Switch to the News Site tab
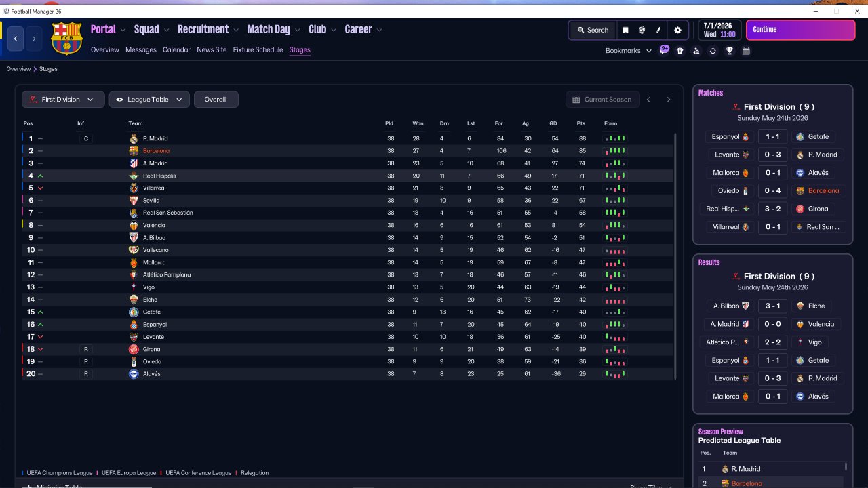The image size is (868, 488). tap(212, 50)
